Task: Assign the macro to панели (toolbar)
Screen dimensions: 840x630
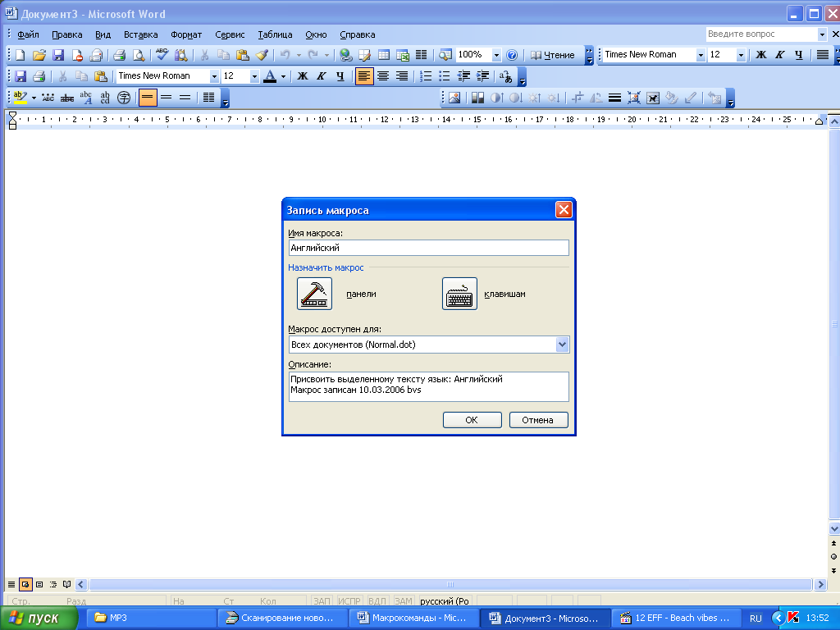Action: [314, 294]
